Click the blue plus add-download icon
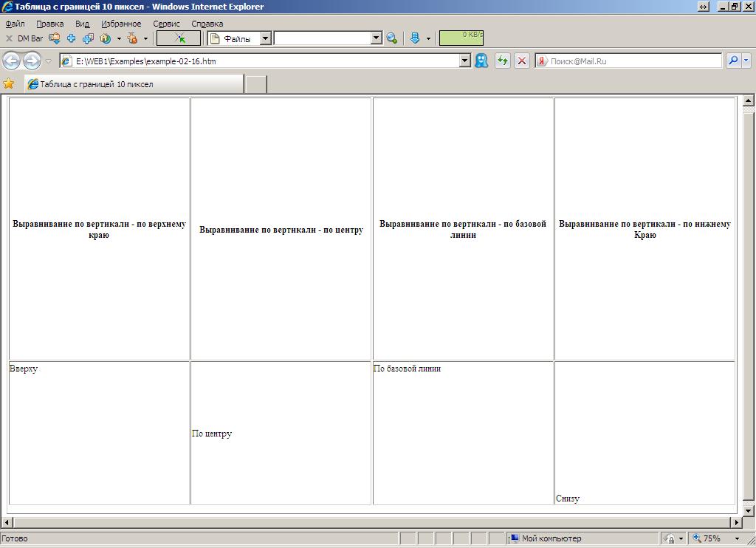 point(72,38)
